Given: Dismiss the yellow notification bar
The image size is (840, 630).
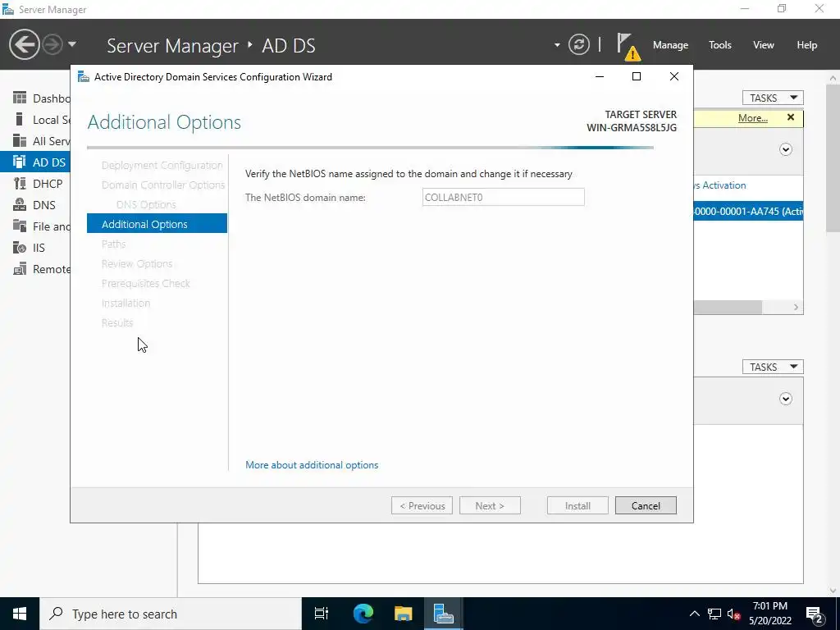Looking at the screenshot, I should [791, 117].
